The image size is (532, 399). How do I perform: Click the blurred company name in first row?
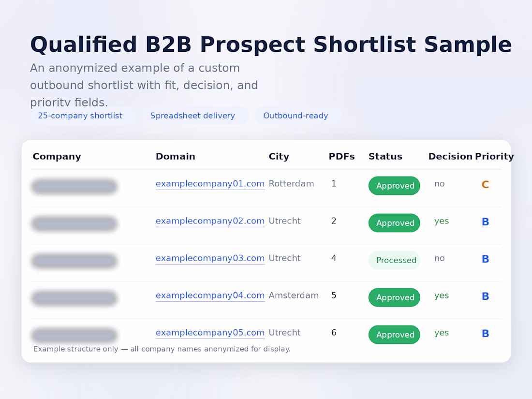74,186
